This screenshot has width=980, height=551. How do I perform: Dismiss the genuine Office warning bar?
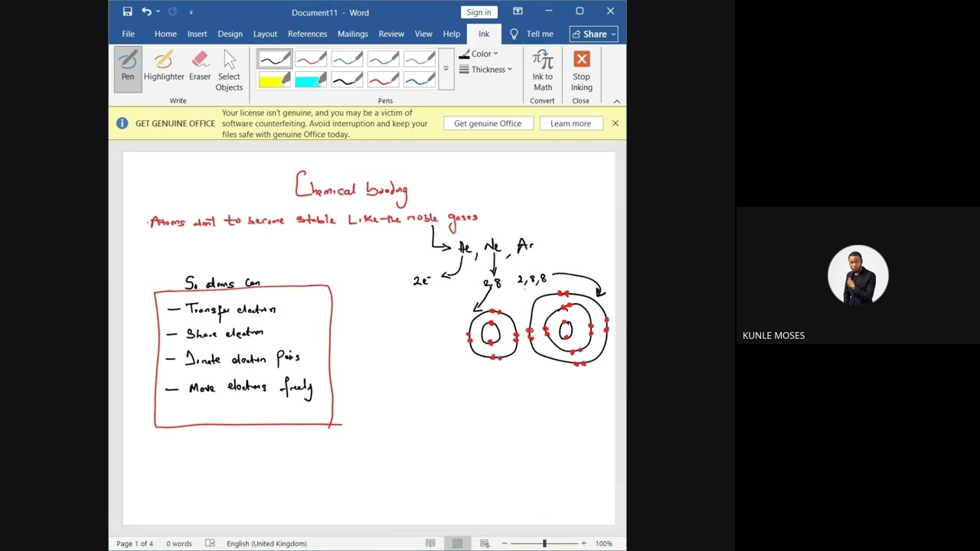point(615,123)
